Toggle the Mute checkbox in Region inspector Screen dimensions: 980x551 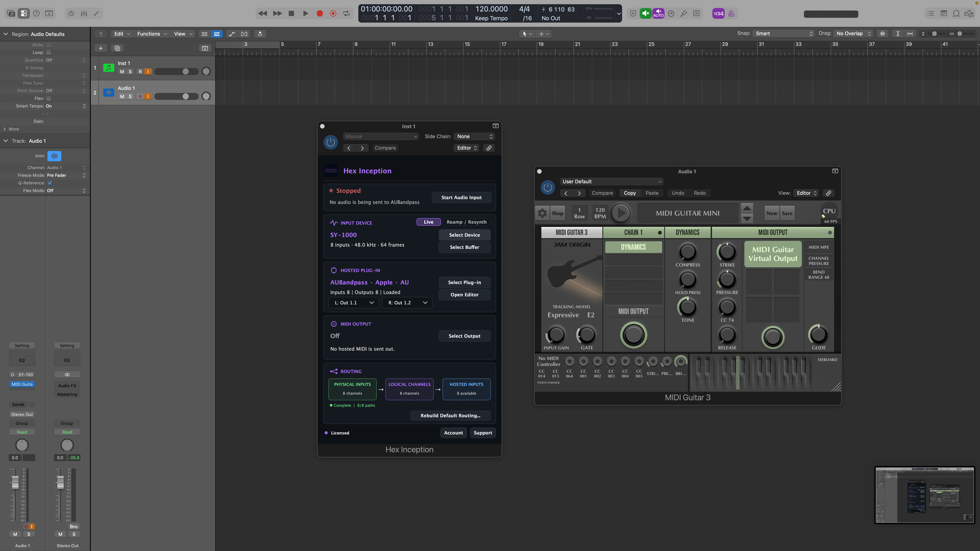click(x=48, y=45)
